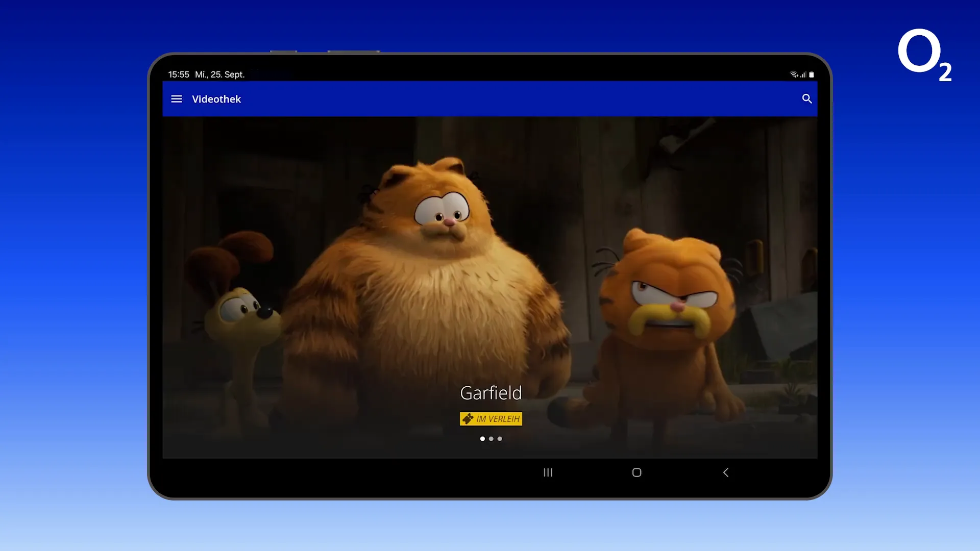The width and height of the screenshot is (980, 551).
Task: Select the second carousel page dot
Action: (x=491, y=439)
